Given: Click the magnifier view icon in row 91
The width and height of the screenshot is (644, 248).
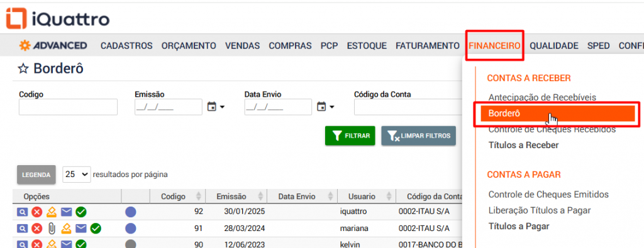Looking at the screenshot, I should click(22, 229).
